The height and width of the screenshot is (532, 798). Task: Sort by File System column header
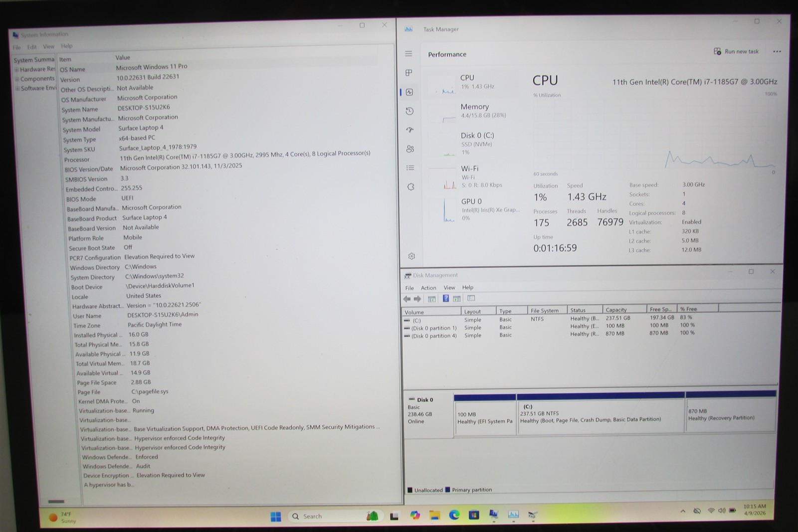(547, 311)
